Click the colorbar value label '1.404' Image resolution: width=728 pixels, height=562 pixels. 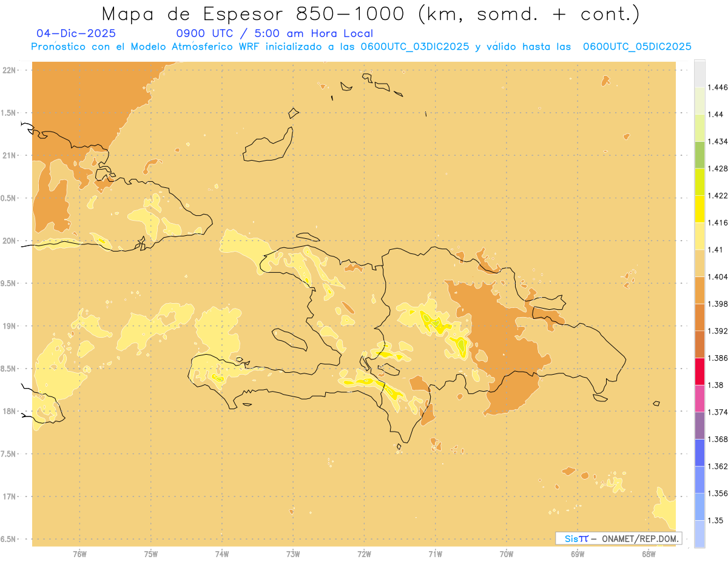(718, 276)
